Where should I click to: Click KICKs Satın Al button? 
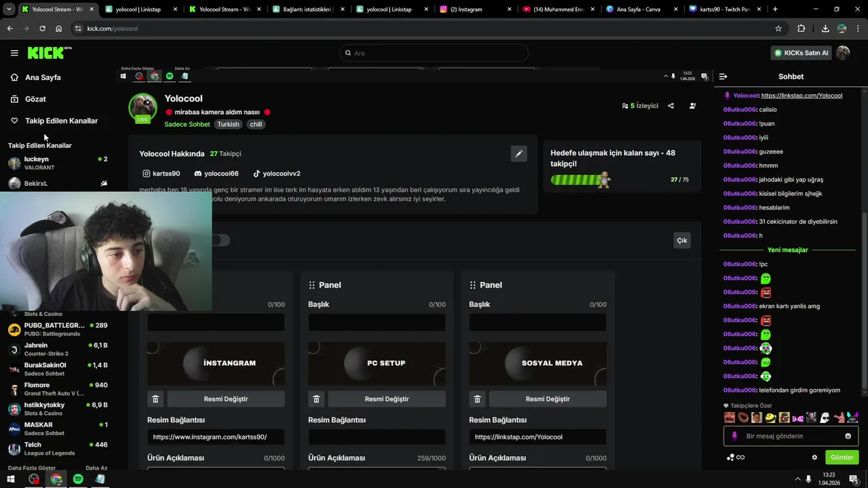pos(802,53)
